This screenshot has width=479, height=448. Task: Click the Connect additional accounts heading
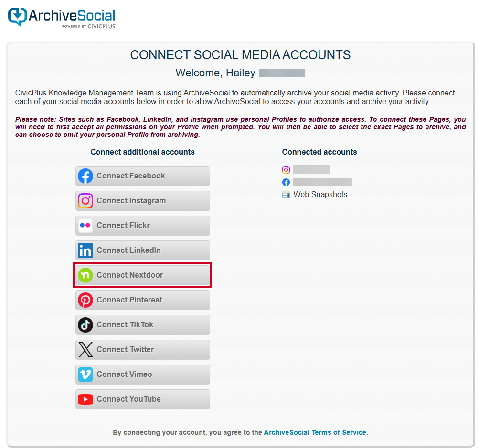pyautogui.click(x=142, y=152)
